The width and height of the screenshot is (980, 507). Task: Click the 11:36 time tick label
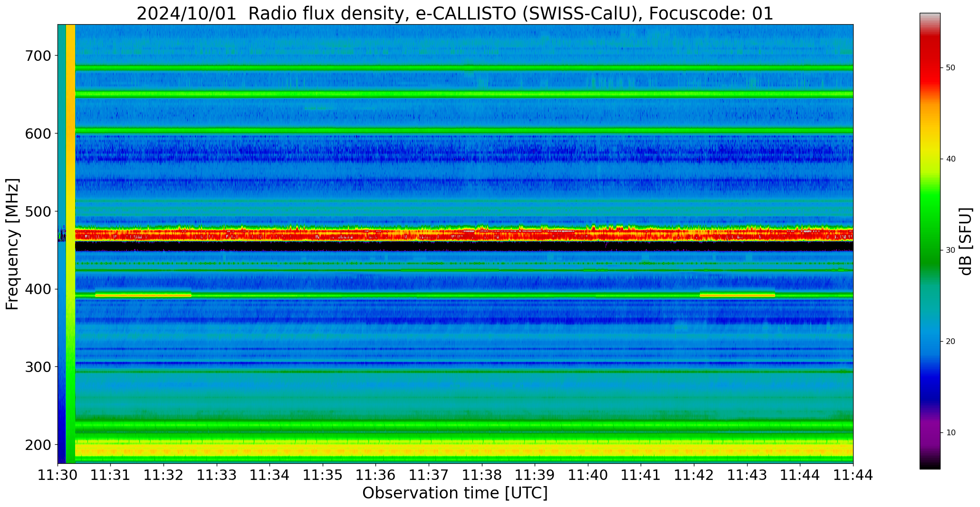[x=376, y=475]
